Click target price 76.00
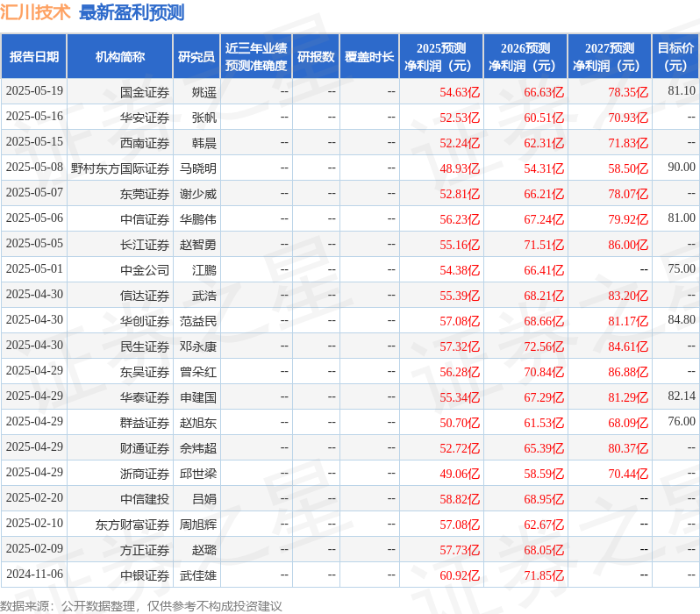 click(x=682, y=422)
